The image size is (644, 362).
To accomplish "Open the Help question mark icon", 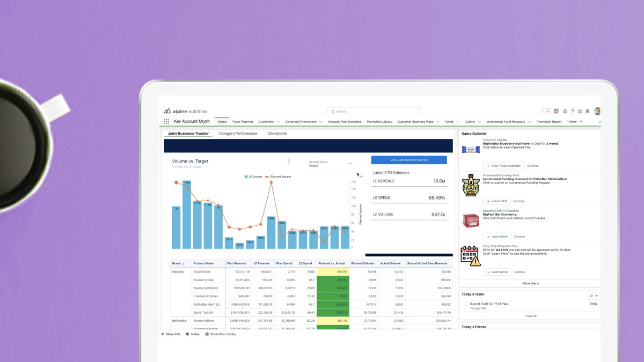I will pyautogui.click(x=573, y=112).
